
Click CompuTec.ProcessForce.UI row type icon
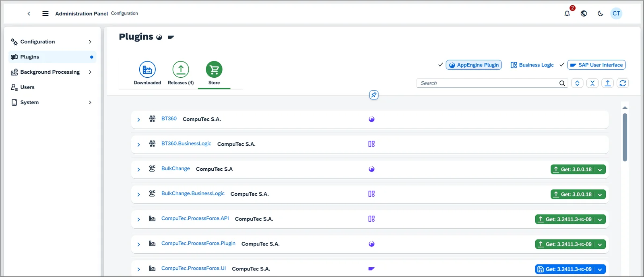tap(372, 269)
